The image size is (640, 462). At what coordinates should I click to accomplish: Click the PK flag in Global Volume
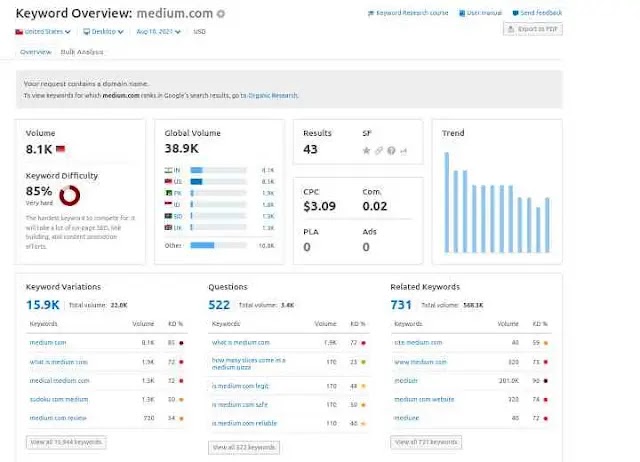point(168,193)
